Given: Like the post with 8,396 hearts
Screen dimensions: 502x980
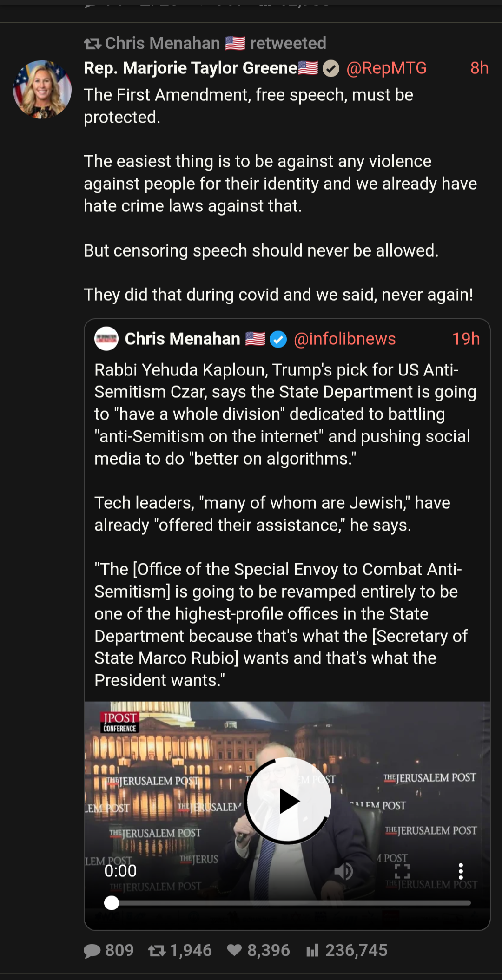Looking at the screenshot, I should click(235, 951).
